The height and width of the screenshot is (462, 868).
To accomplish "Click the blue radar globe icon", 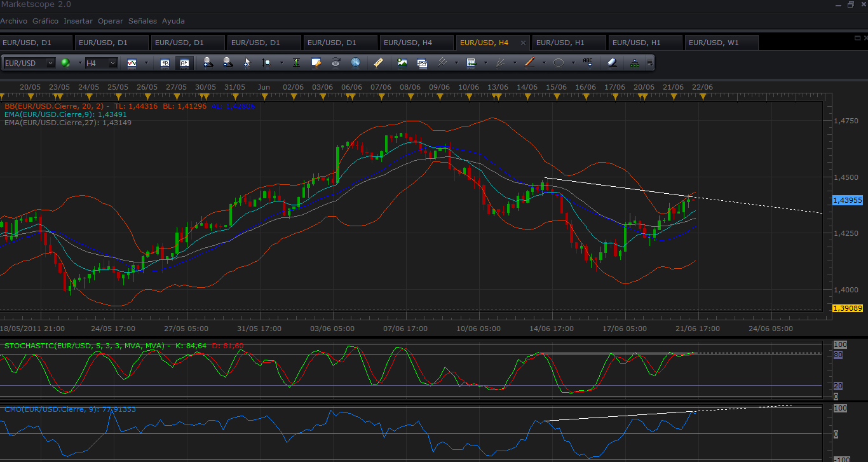I will pyautogui.click(x=355, y=63).
